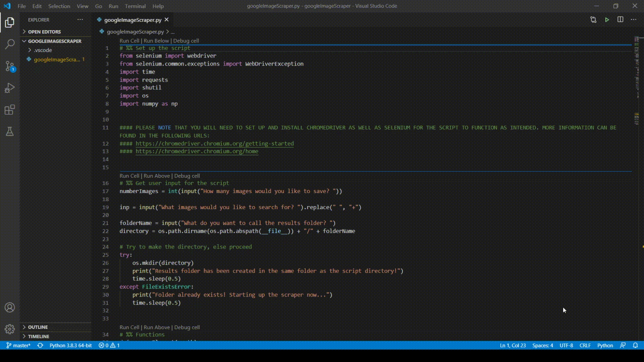Click line number 17 in the gutter
The width and height of the screenshot is (644, 362).
[105, 191]
